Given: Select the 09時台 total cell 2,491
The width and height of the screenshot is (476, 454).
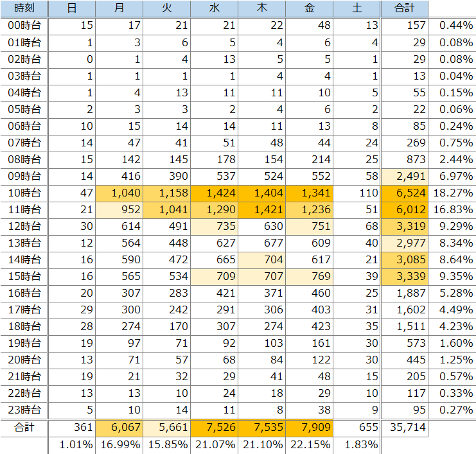Looking at the screenshot, I should [x=405, y=176].
